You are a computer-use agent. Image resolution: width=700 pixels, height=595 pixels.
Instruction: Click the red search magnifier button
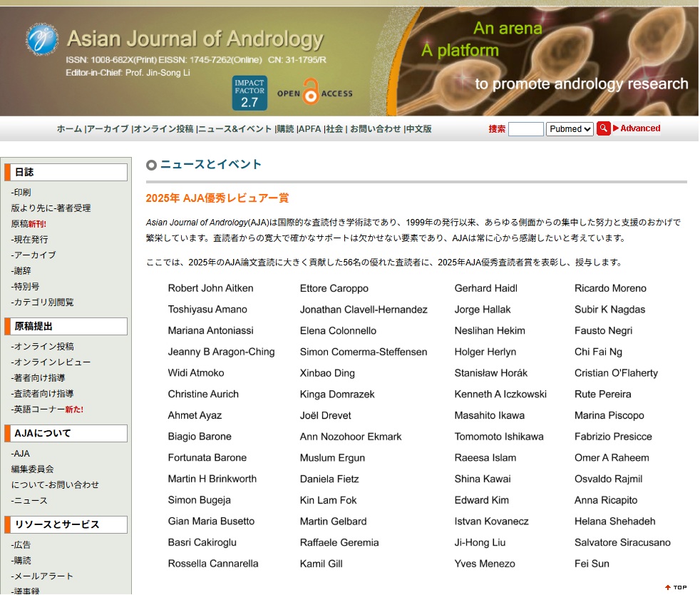(x=603, y=128)
